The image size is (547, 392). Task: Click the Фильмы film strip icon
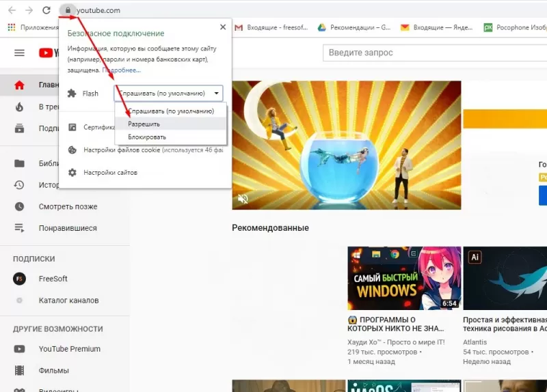[x=20, y=370]
